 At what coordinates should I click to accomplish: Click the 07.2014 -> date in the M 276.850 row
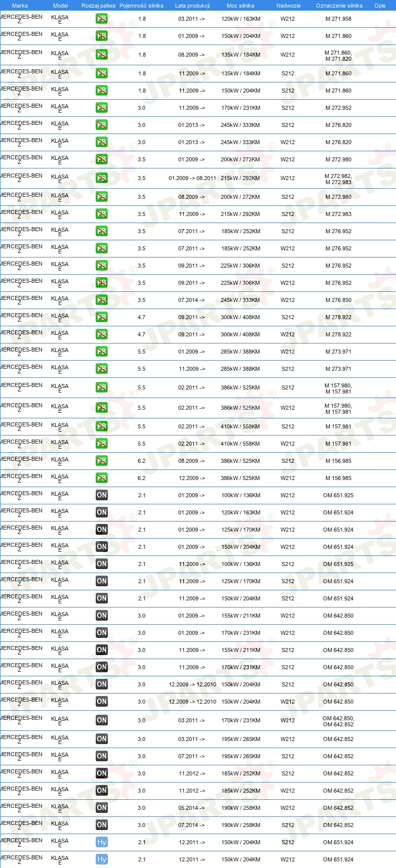(x=191, y=300)
